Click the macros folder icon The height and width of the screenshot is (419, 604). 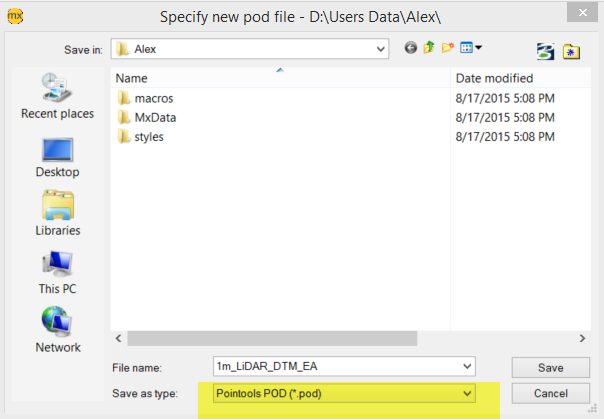(x=124, y=98)
